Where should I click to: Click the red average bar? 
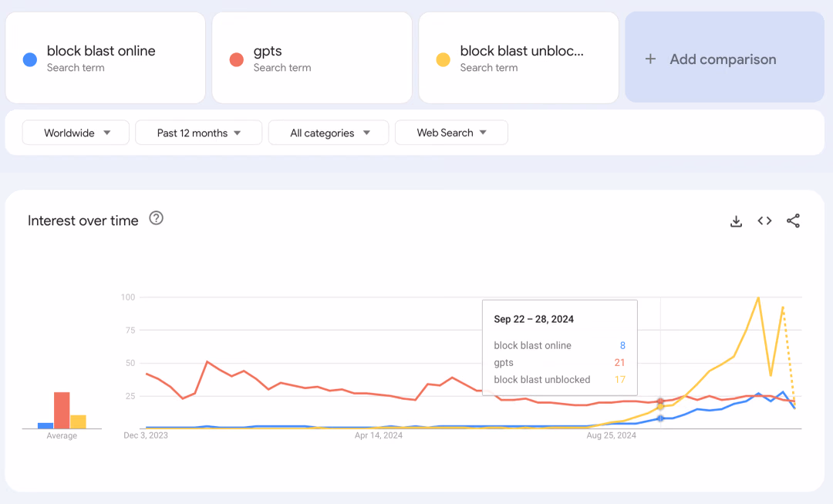click(x=62, y=410)
